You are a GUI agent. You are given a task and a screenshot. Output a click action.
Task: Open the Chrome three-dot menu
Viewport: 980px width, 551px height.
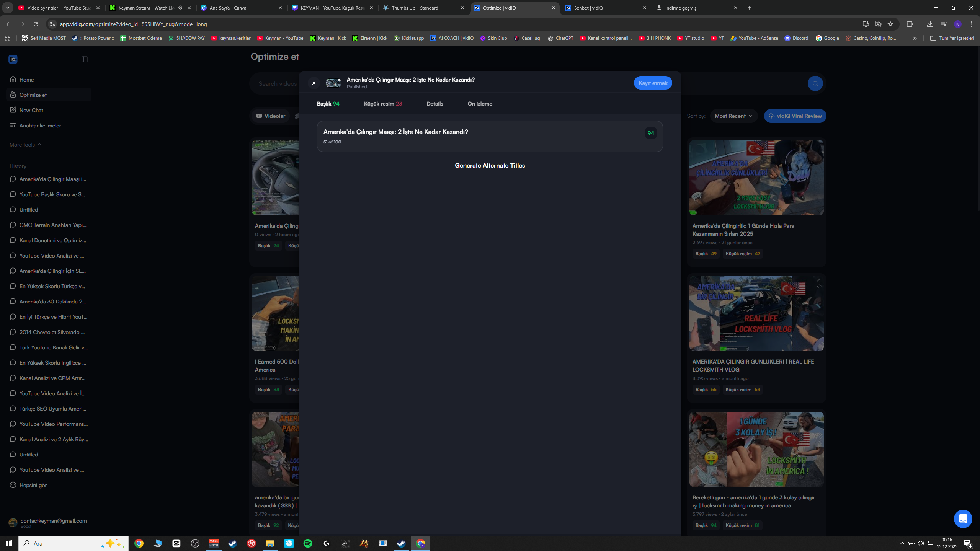tap(972, 24)
